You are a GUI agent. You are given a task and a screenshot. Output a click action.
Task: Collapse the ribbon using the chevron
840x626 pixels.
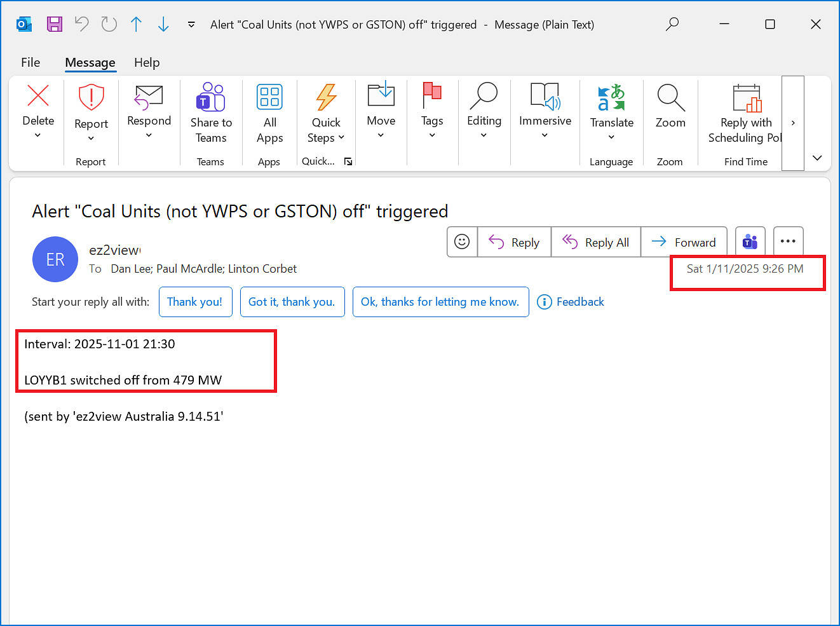pos(817,158)
